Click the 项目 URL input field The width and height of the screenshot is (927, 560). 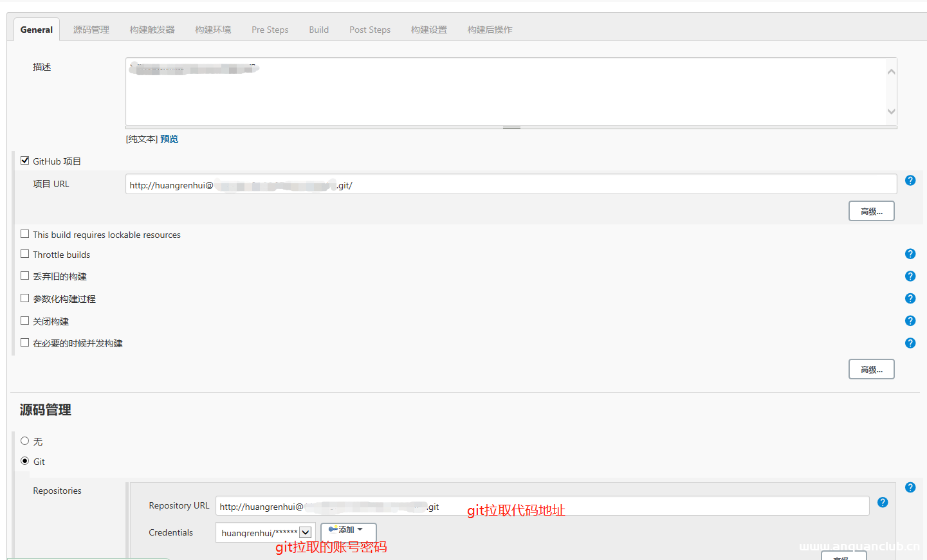[511, 185]
